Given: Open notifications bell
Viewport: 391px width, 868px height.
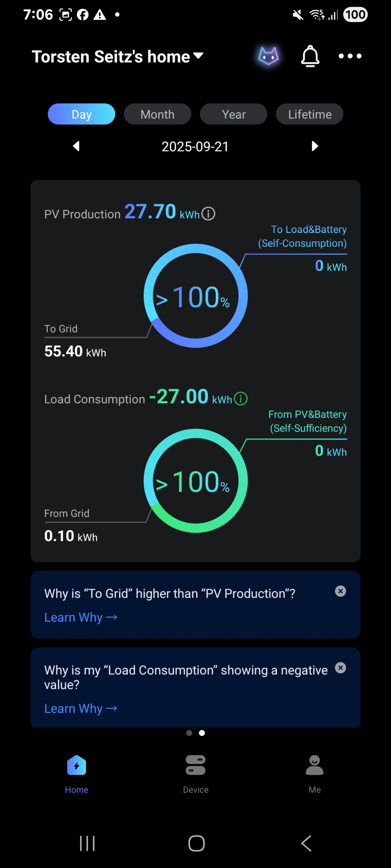Looking at the screenshot, I should [310, 56].
